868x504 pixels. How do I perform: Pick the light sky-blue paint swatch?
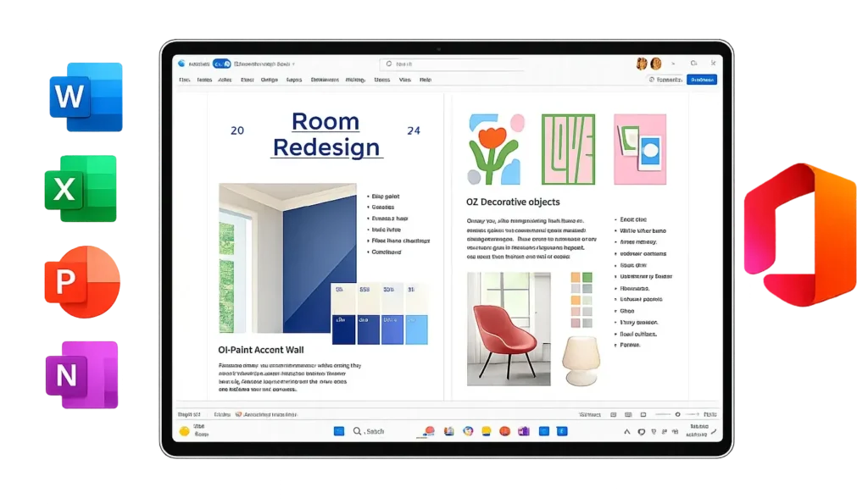tap(416, 330)
